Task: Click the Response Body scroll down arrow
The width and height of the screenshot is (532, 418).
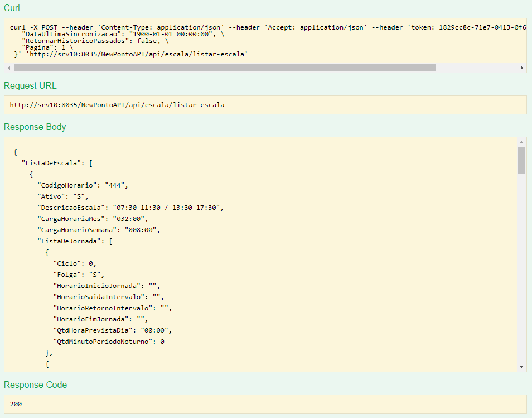Action: [521, 367]
